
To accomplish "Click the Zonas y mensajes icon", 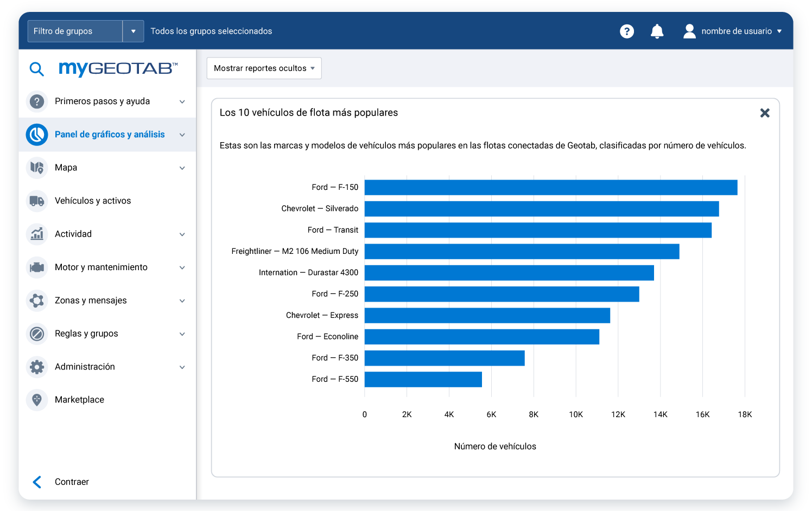I will [37, 301].
